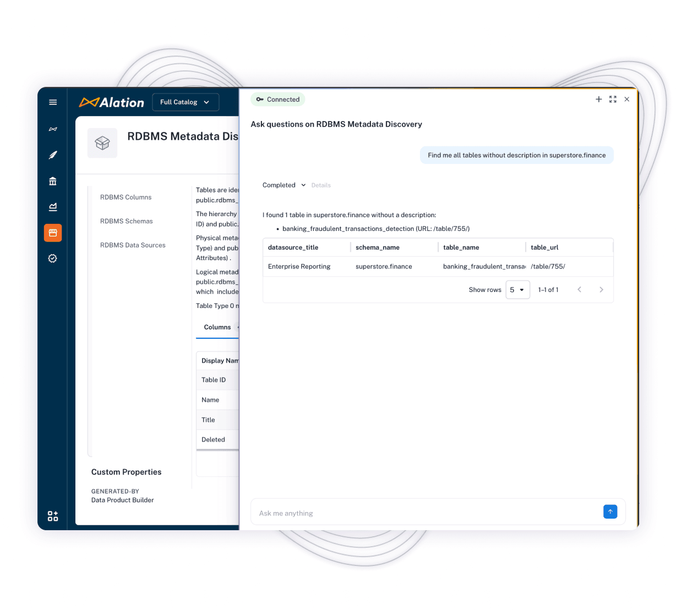Select RDBMS Schemas in the left list
677x616 pixels.
(x=126, y=221)
